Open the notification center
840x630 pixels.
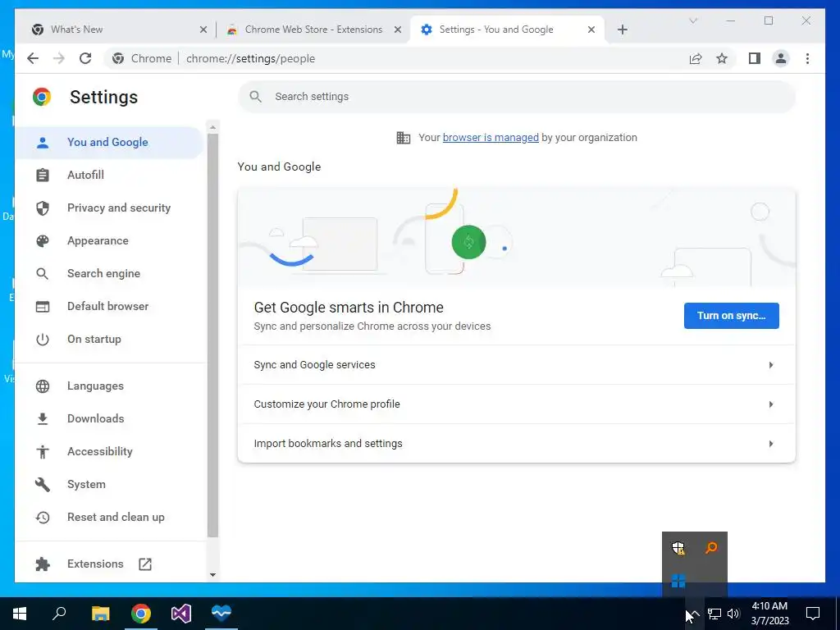(x=813, y=614)
